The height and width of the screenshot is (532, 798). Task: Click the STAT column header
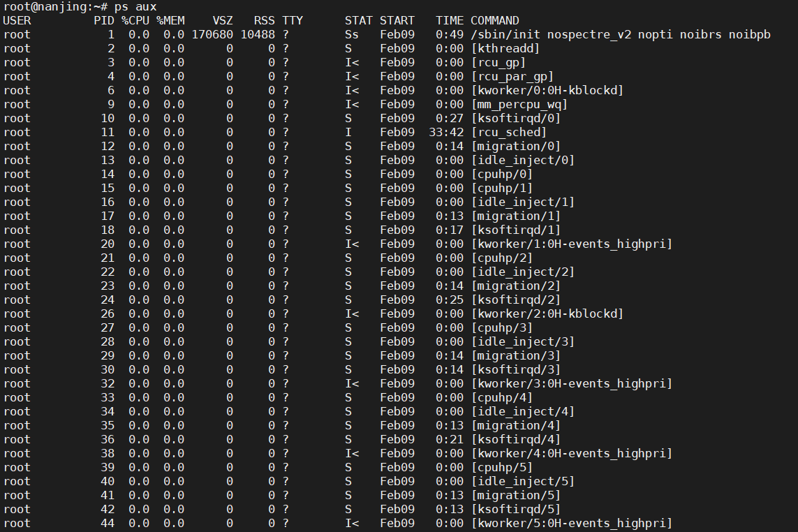(358, 20)
